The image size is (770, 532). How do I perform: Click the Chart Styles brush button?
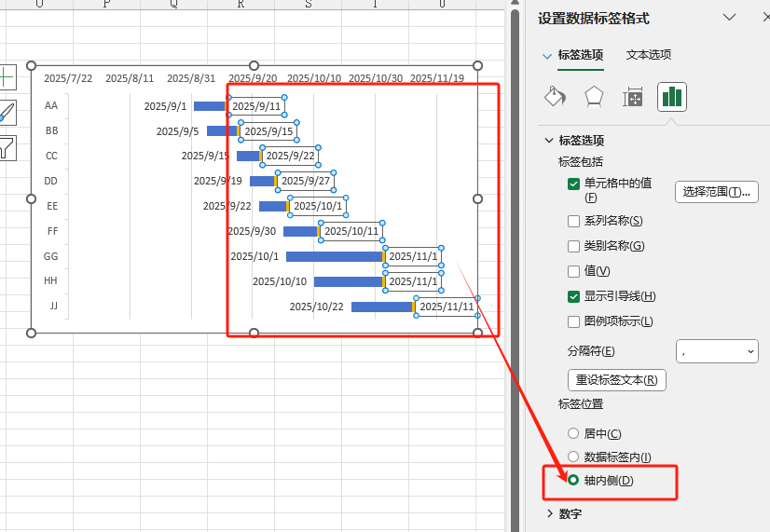coord(7,113)
